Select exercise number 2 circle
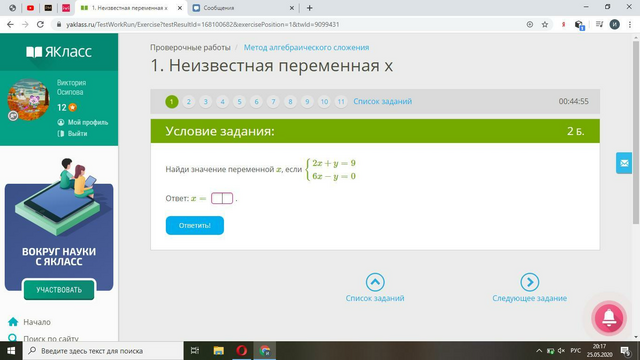Viewport: 640px width, 360px height. (189, 102)
